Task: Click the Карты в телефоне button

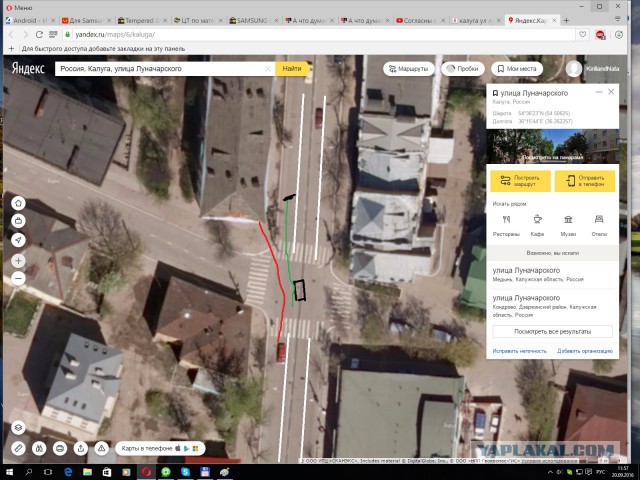Action: click(x=160, y=448)
